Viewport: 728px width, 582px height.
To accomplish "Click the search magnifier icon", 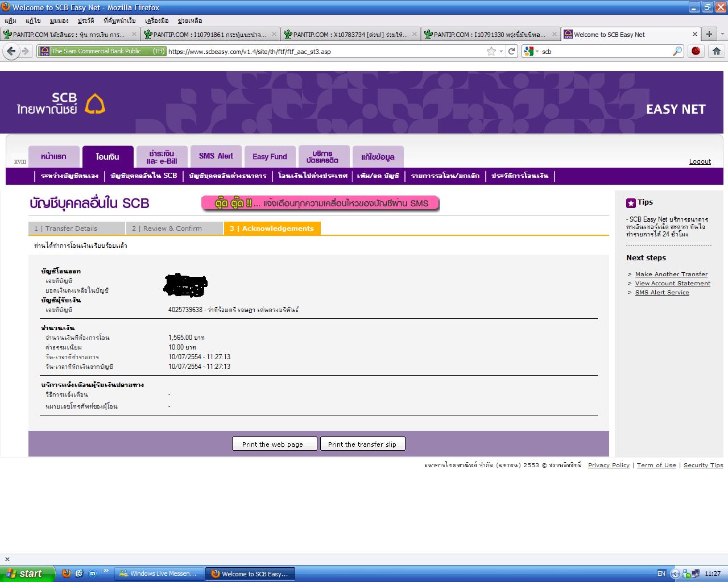I will click(677, 51).
